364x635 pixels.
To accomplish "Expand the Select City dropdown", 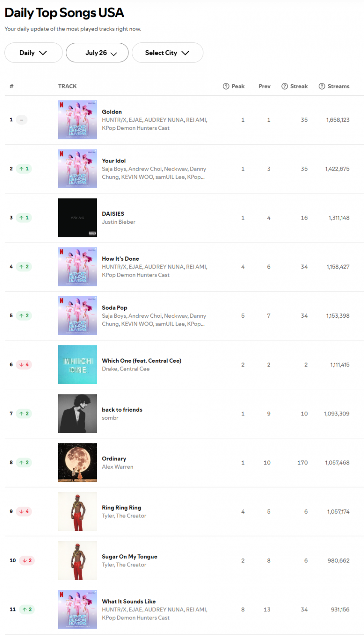I will 167,53.
